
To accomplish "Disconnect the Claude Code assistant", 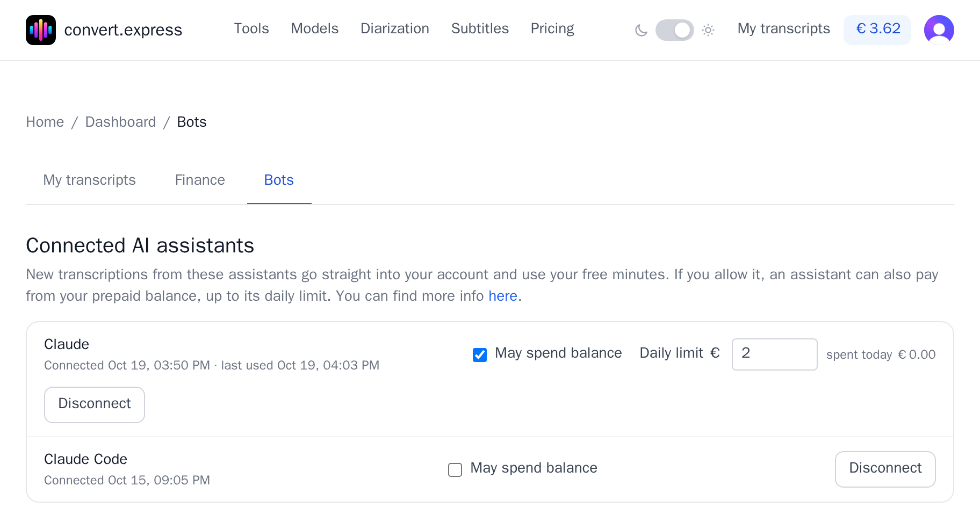I will tap(885, 469).
